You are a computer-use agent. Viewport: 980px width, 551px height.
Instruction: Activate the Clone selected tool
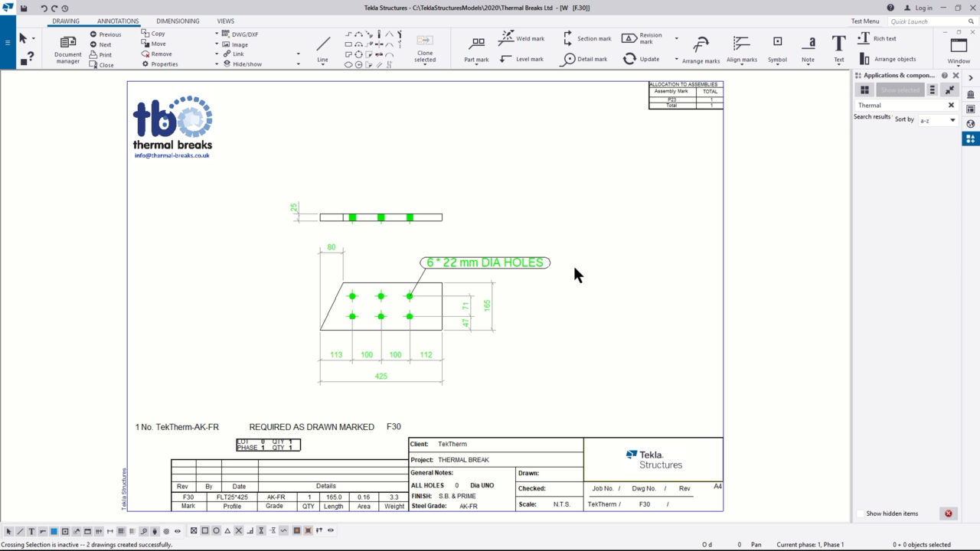click(425, 46)
